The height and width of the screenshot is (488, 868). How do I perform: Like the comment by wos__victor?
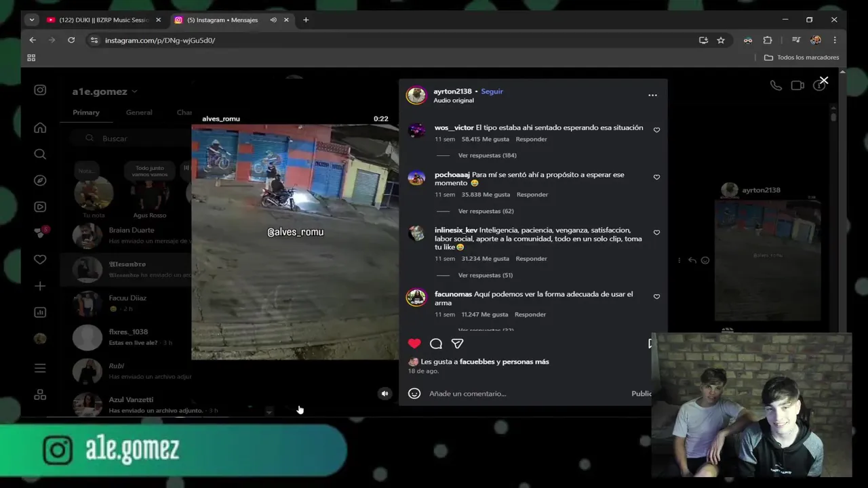point(656,129)
